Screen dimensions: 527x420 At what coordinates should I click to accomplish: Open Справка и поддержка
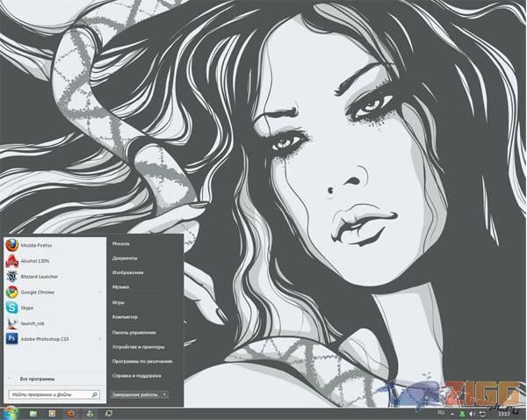136,375
